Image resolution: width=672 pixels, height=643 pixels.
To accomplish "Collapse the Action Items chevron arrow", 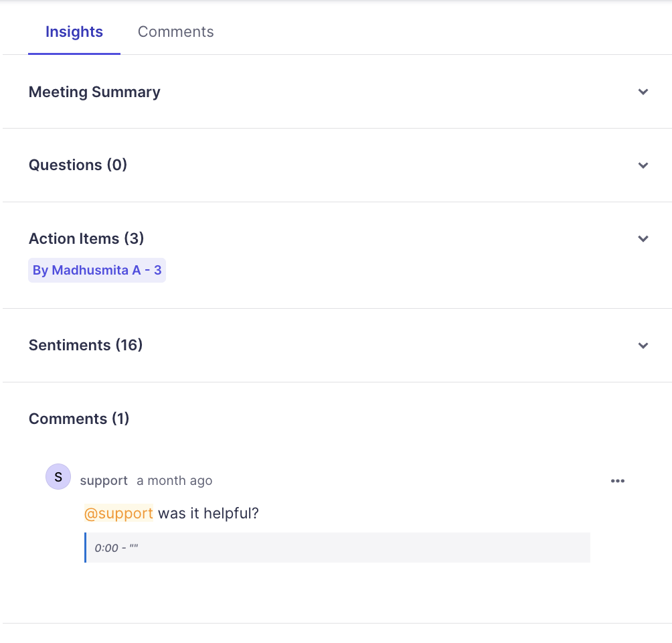I will coord(643,239).
